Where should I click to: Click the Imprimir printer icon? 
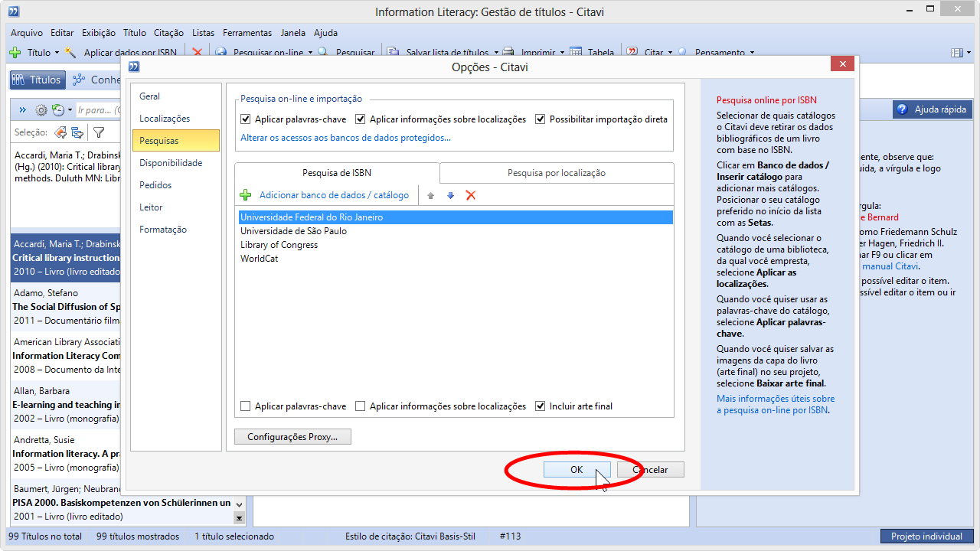coord(509,53)
